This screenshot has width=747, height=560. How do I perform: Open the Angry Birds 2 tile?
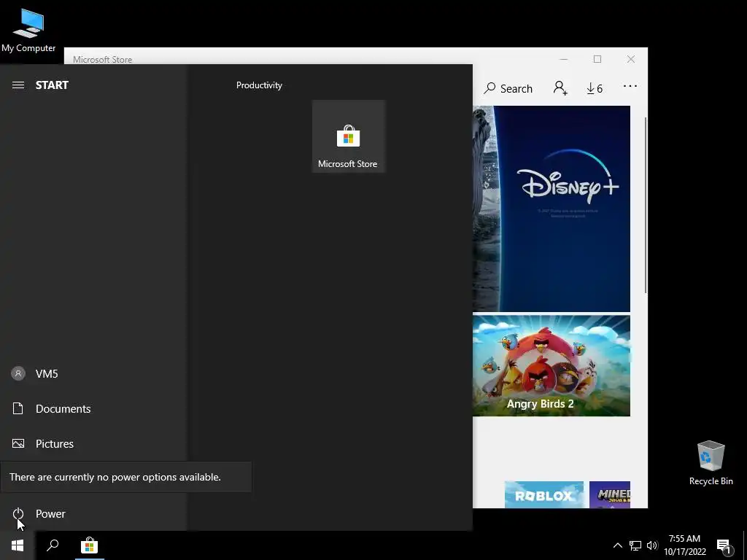click(x=551, y=366)
